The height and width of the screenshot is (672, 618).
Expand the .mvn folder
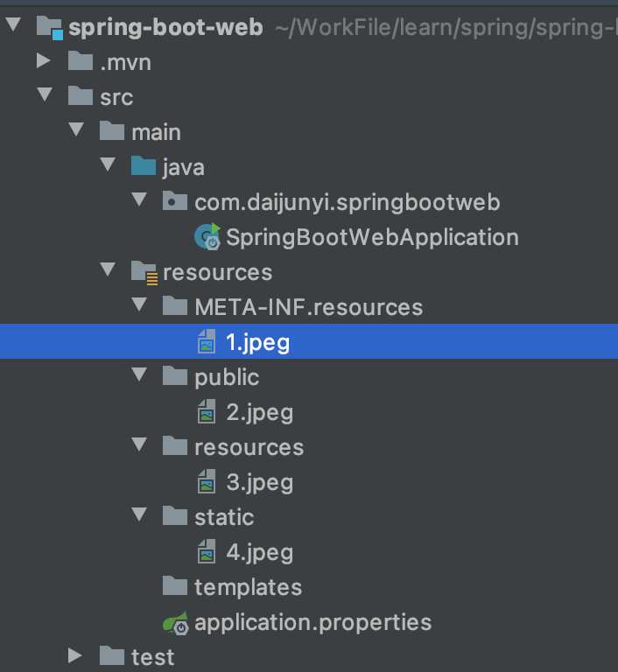pos(45,61)
